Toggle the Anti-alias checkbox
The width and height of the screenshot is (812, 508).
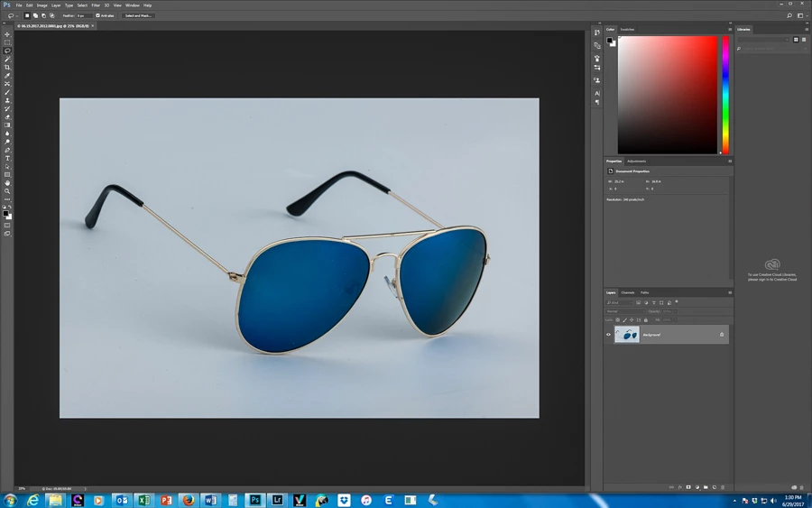98,15
